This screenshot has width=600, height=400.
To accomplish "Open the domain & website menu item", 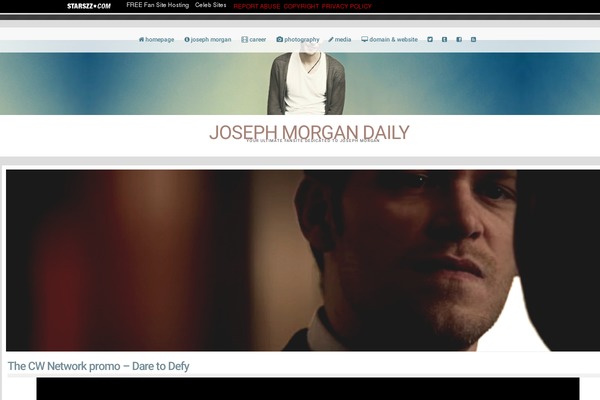I will click(390, 39).
